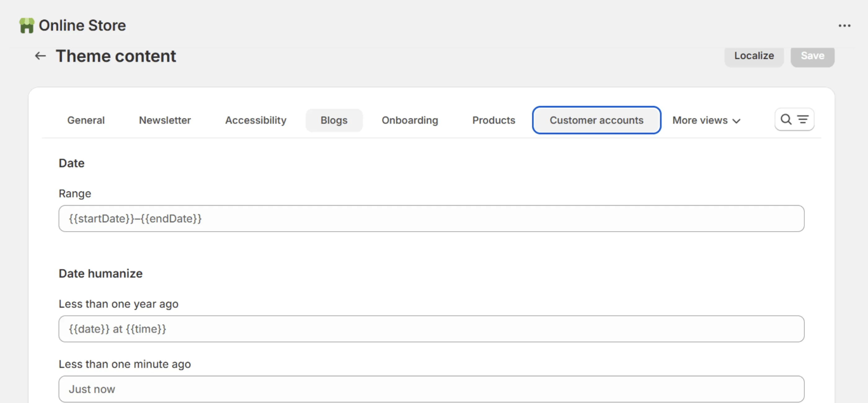Open the filter icon beside search

pyautogui.click(x=803, y=119)
